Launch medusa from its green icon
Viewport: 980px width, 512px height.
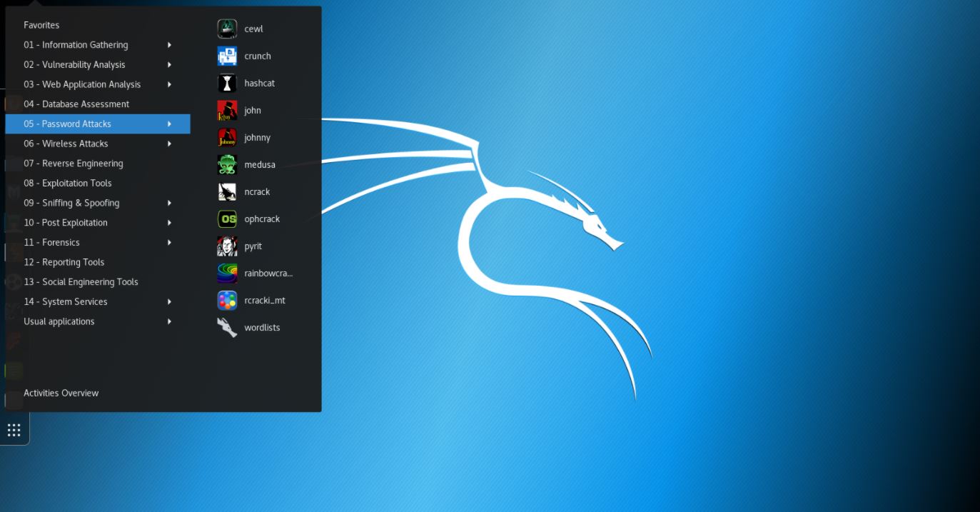point(227,165)
